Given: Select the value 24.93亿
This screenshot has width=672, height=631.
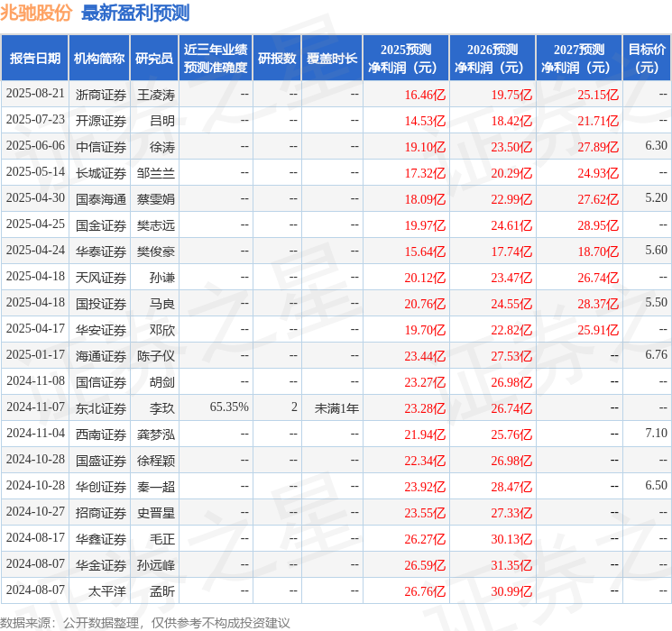Looking at the screenshot, I should 598,173.
